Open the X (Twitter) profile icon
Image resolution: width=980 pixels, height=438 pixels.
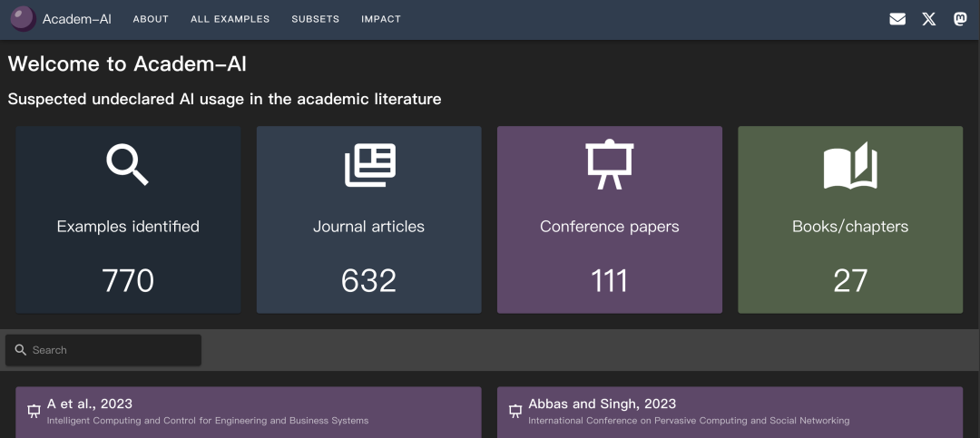(x=929, y=19)
